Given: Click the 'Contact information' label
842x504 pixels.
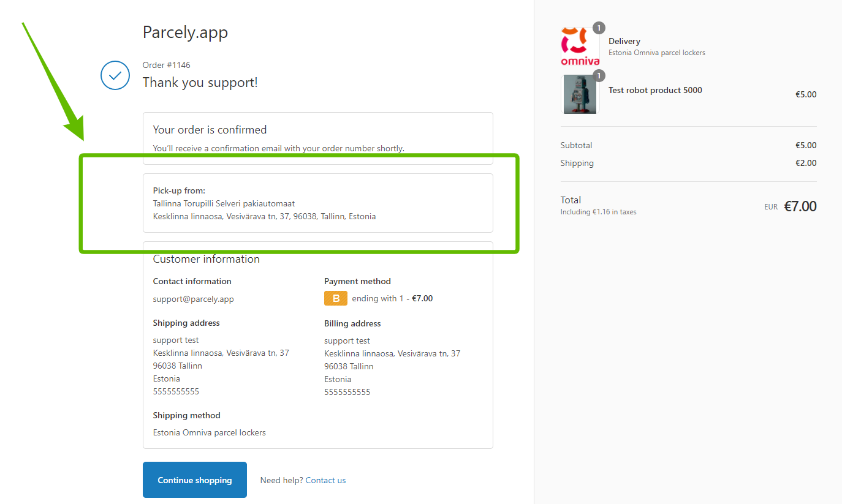Looking at the screenshot, I should pos(192,281).
